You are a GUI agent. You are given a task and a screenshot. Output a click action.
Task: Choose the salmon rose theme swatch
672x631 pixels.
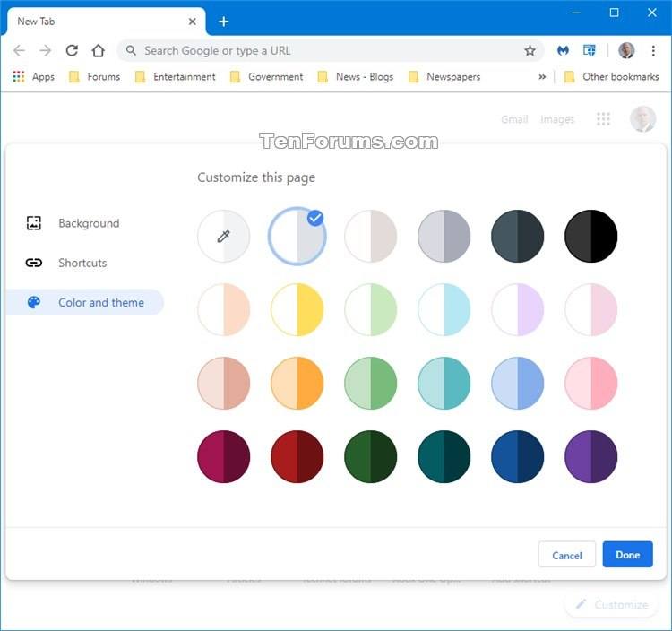tap(224, 384)
